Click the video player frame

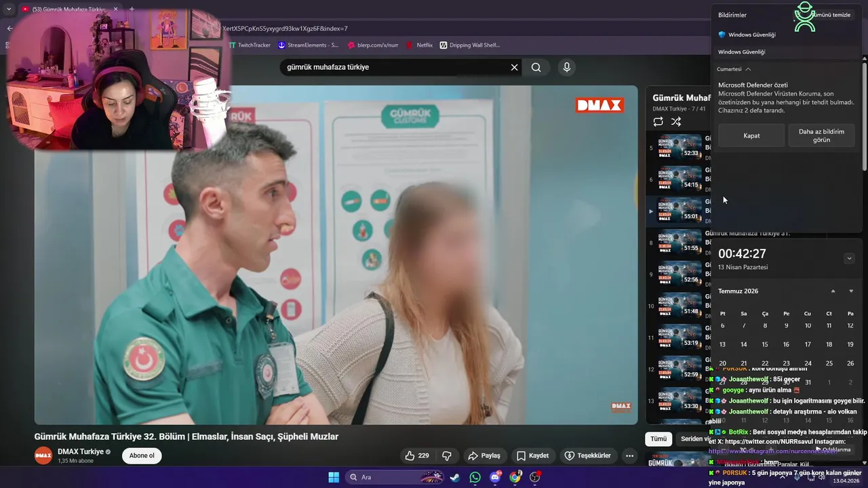point(336,255)
